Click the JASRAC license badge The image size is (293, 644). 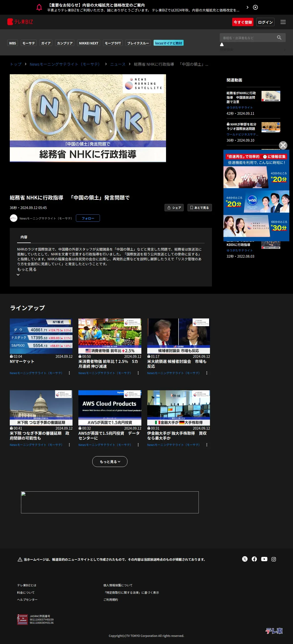pos(22,619)
